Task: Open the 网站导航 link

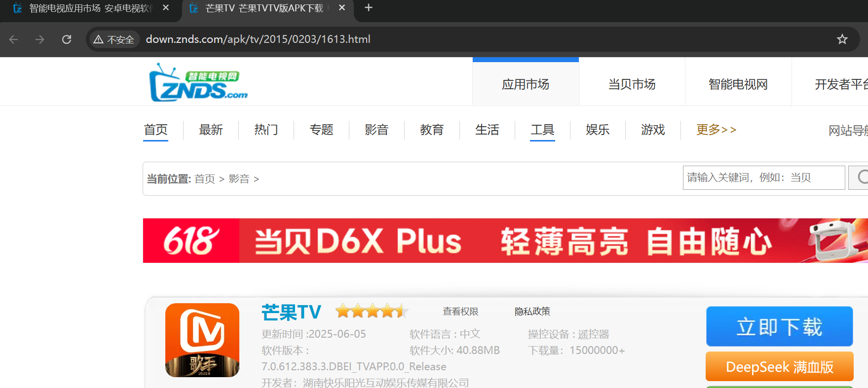Action: pos(848,130)
